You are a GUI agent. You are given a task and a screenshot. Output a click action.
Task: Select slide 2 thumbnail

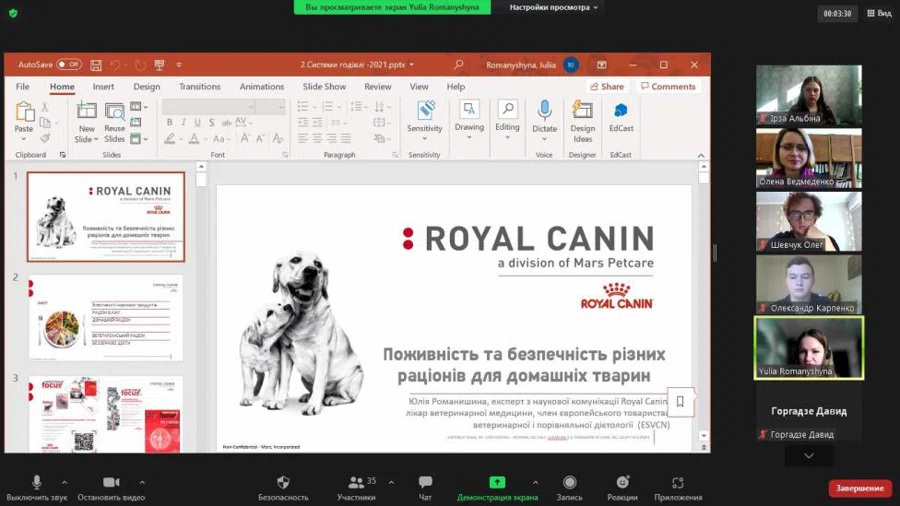(106, 319)
